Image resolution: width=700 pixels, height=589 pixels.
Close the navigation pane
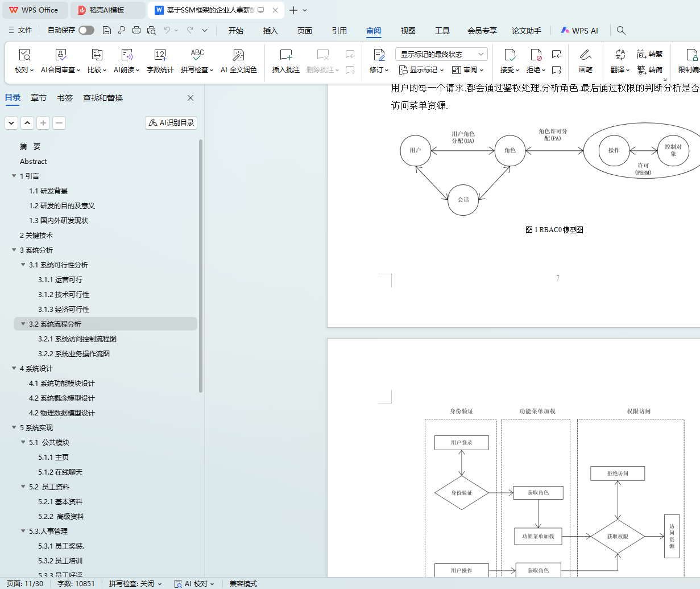tap(190, 98)
